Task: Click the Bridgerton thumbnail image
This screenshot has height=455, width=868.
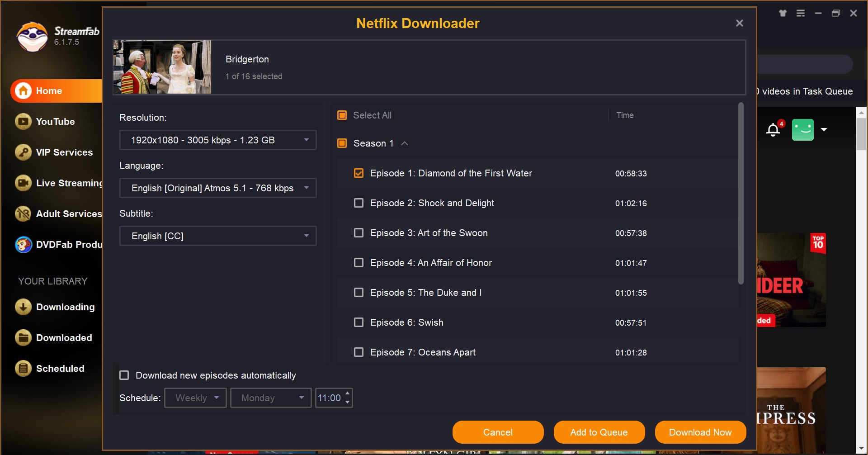Action: click(x=162, y=67)
